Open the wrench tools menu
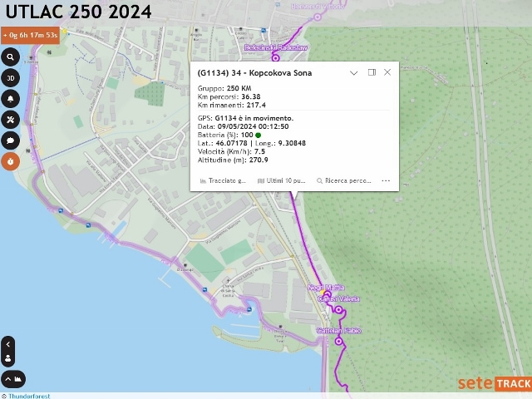The height and width of the screenshot is (399, 532). 11,120
